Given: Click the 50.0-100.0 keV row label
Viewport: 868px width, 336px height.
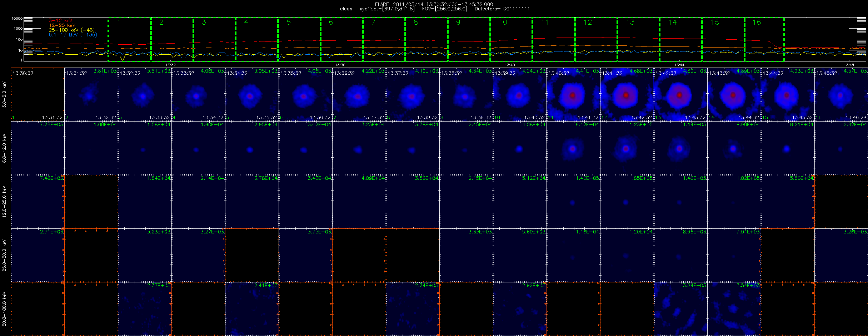Looking at the screenshot, I should point(4,309).
